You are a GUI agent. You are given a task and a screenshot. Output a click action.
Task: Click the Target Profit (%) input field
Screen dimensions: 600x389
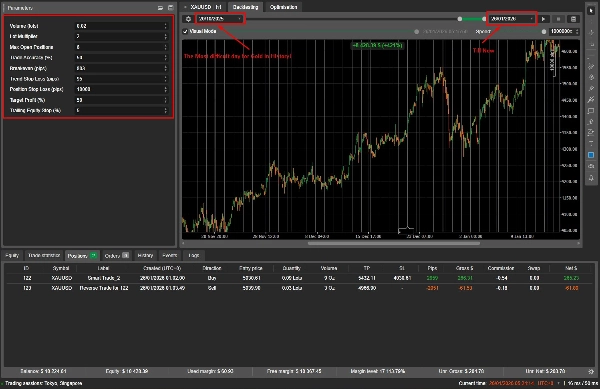point(121,100)
